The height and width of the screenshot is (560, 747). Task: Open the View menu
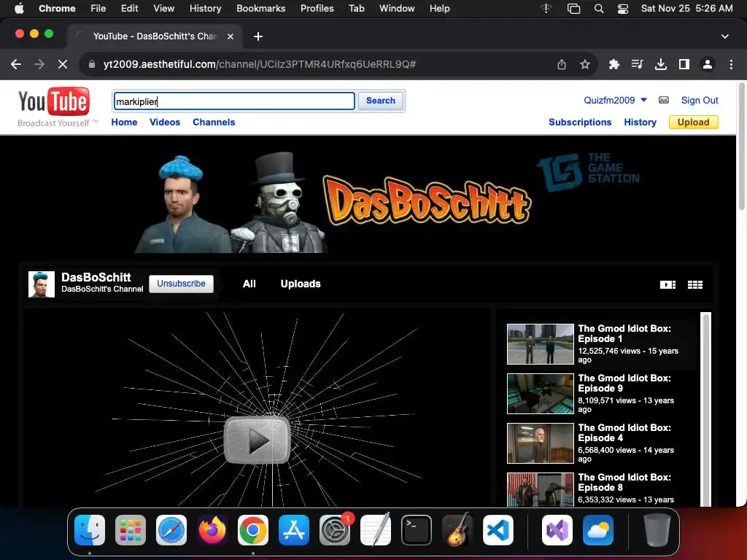(x=163, y=9)
